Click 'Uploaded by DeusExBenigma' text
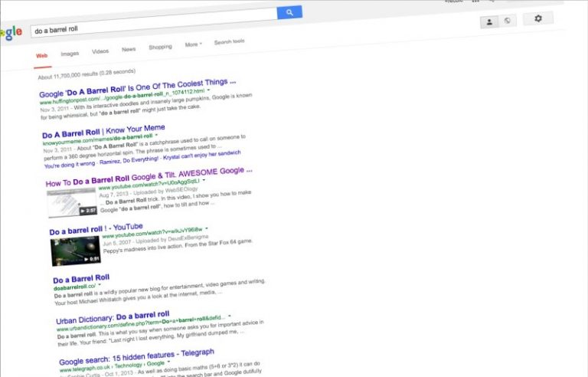Viewport: 588px width, 377px height. point(171,239)
